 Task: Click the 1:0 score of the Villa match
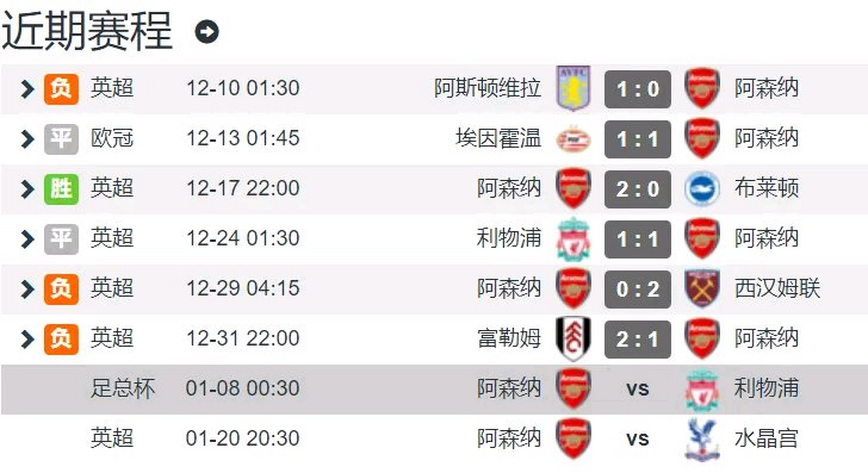pos(638,89)
